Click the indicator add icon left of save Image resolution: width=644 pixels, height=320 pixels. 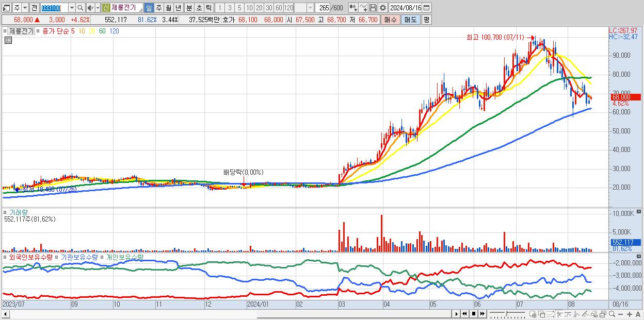click(x=353, y=8)
